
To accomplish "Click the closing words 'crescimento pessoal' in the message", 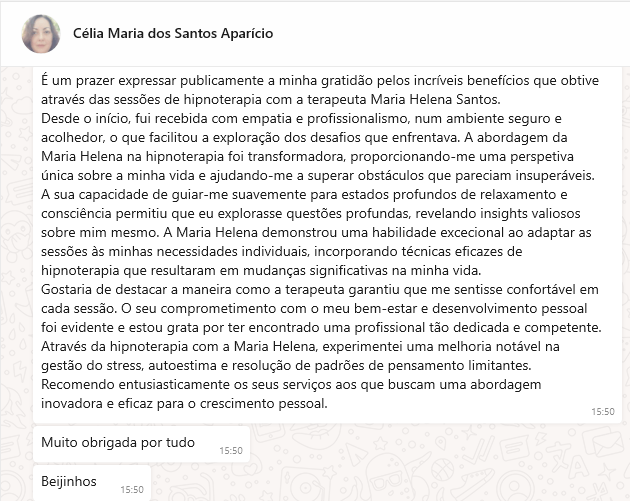I will (x=262, y=404).
